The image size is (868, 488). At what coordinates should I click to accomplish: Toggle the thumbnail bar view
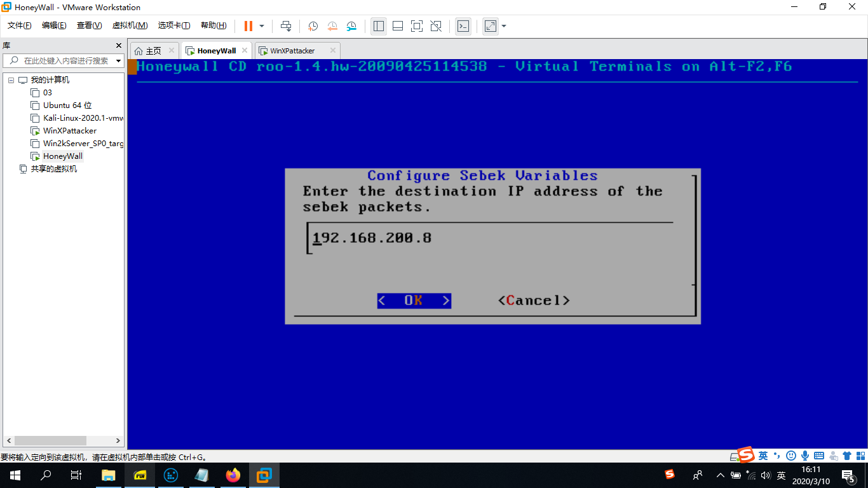click(x=398, y=26)
